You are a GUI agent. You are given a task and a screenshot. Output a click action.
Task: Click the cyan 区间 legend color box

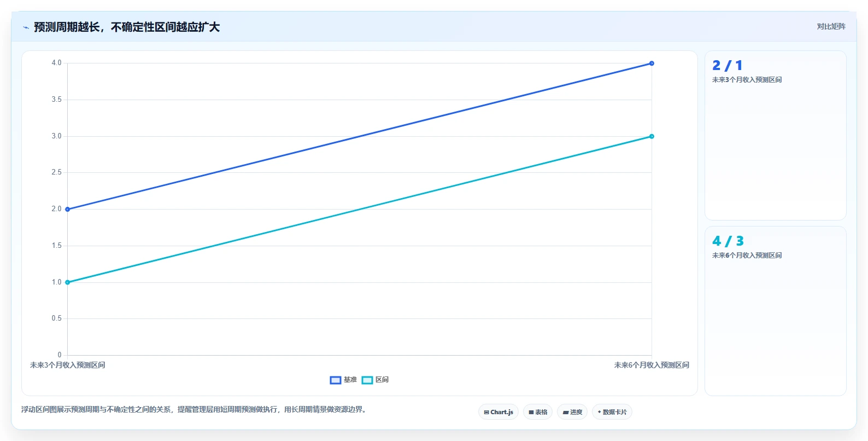click(x=367, y=380)
